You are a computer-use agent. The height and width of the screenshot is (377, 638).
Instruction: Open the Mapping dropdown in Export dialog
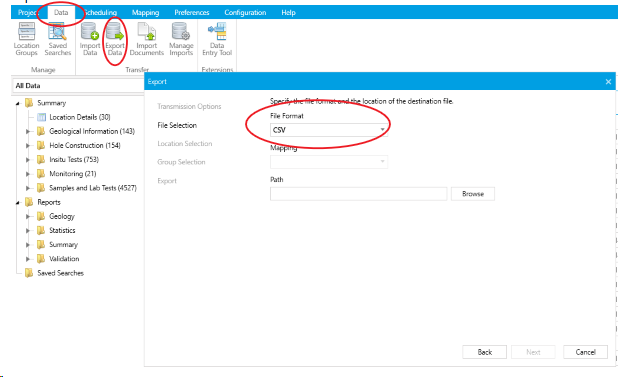click(329, 162)
